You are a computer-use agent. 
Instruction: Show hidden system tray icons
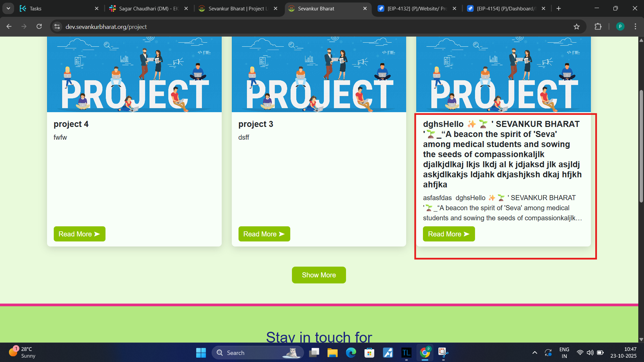(534, 353)
